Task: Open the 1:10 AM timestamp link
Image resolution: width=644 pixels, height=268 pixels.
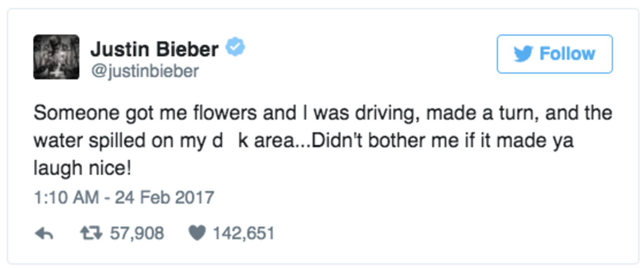Action: coord(66,198)
